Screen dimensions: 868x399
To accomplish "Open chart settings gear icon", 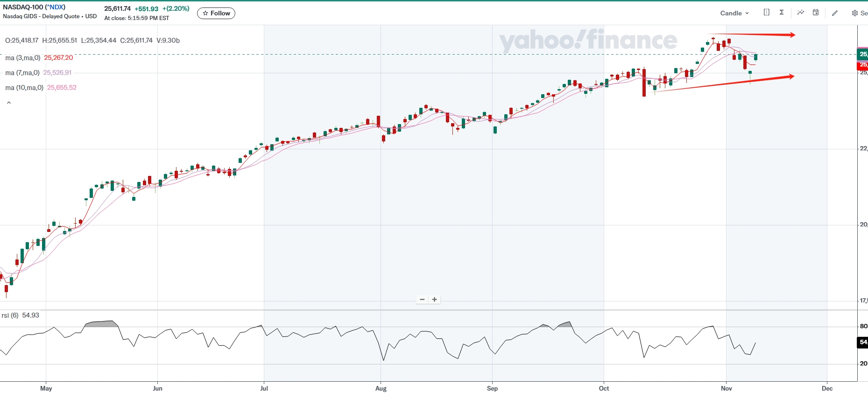I will click(x=854, y=13).
